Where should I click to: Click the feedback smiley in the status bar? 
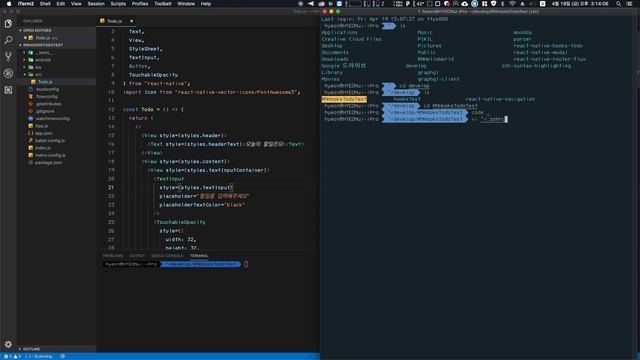pos(62,356)
